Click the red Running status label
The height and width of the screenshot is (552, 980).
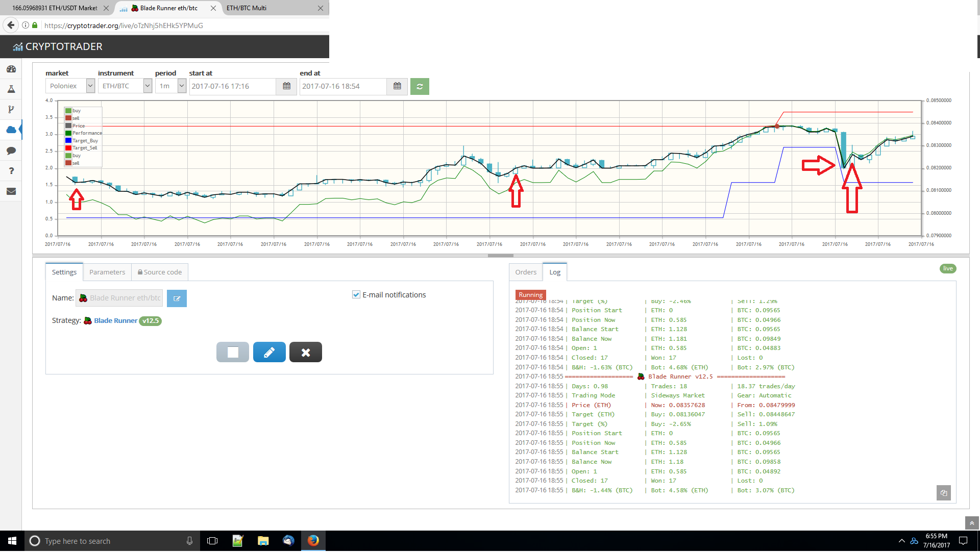click(531, 295)
